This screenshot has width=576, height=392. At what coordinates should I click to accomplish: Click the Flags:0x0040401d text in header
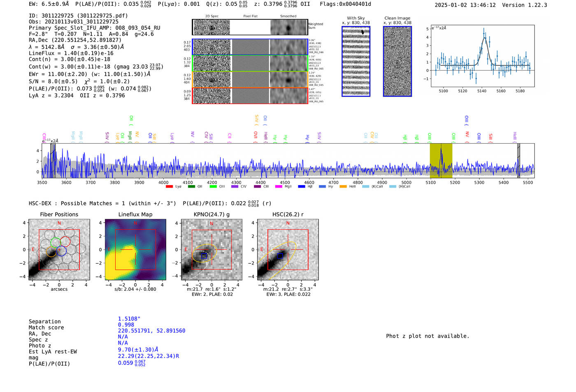tap(346, 4)
